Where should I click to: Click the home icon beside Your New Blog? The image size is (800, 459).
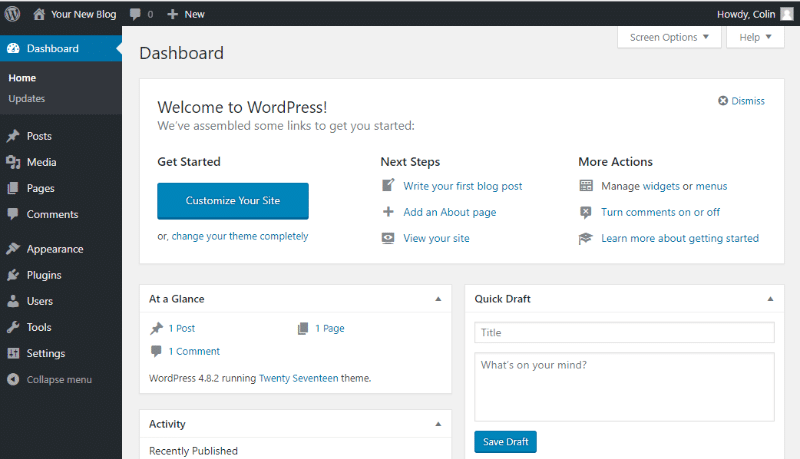(x=39, y=14)
